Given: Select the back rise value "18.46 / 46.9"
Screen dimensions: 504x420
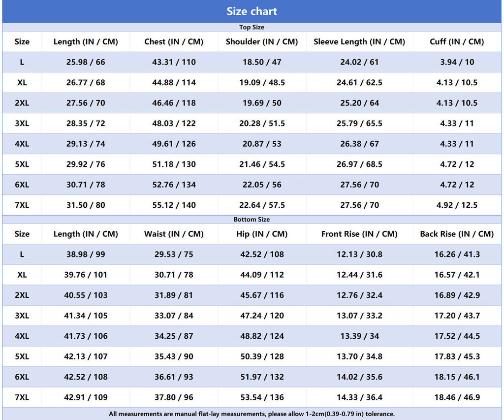Looking at the screenshot, I should 457,397.
